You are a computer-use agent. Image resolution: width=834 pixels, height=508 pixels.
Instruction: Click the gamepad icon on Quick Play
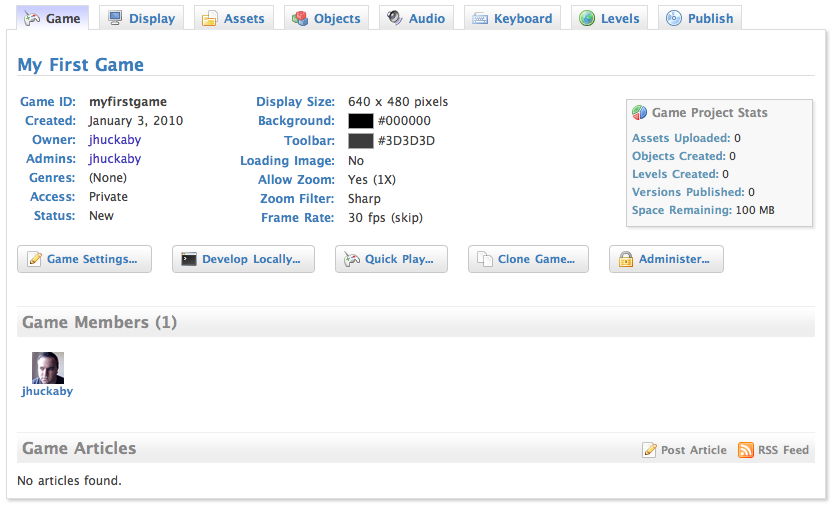352,259
